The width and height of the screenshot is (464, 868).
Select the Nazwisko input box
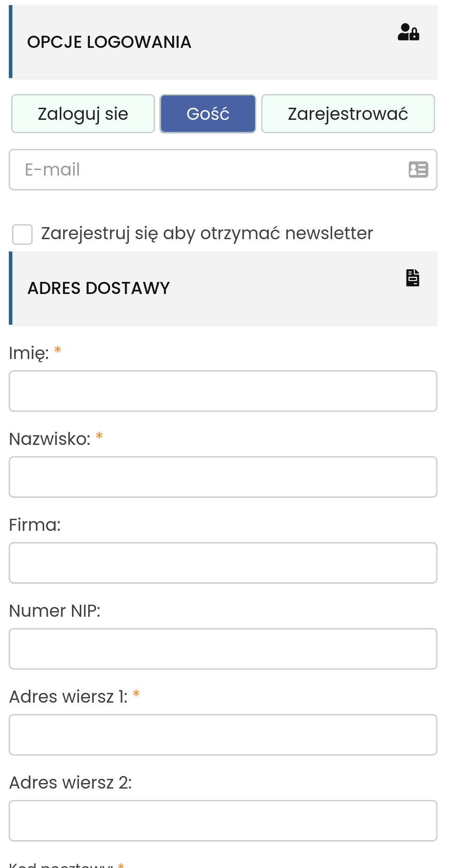(x=223, y=477)
